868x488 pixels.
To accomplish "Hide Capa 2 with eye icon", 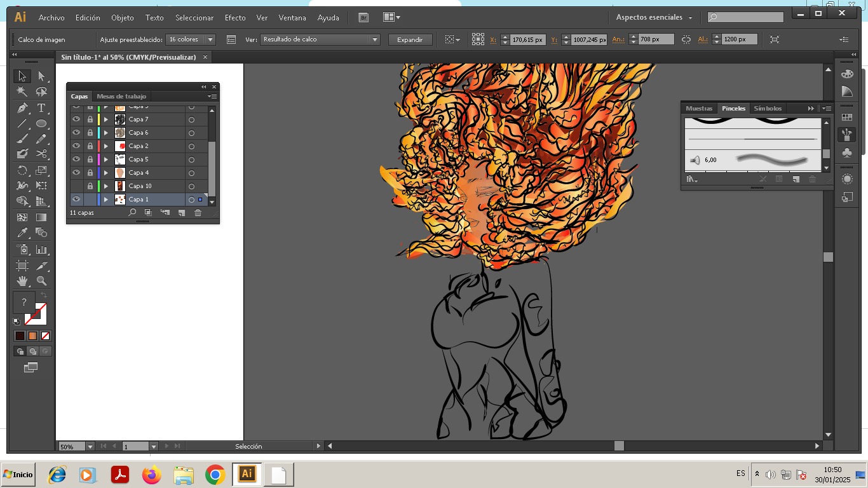I will coord(76,146).
